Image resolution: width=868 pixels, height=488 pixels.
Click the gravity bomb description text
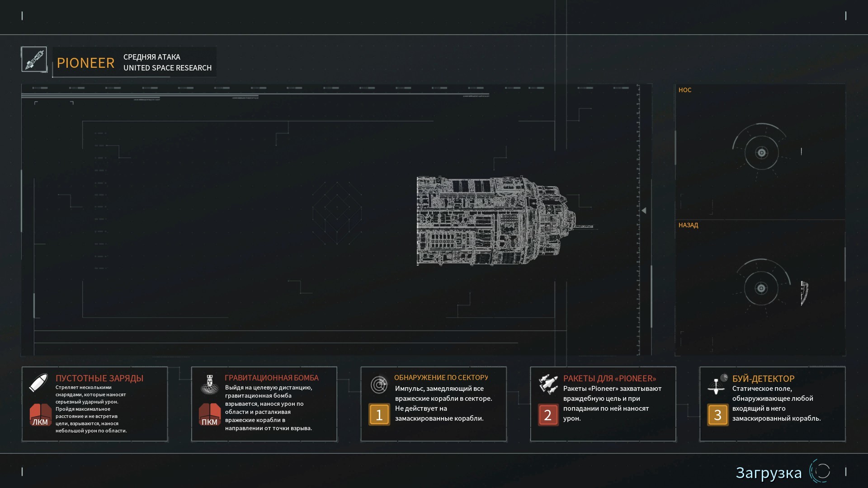[269, 408]
